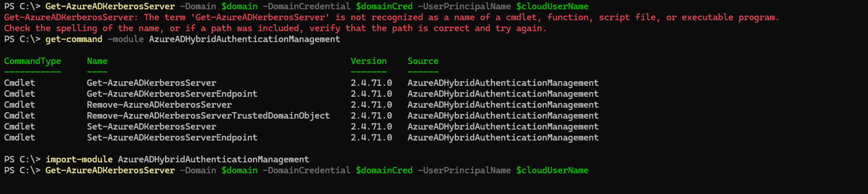Select Get-AzureADKerberosServerEndpoint cmdlet name
The height and width of the screenshot is (194, 868).
(x=172, y=94)
